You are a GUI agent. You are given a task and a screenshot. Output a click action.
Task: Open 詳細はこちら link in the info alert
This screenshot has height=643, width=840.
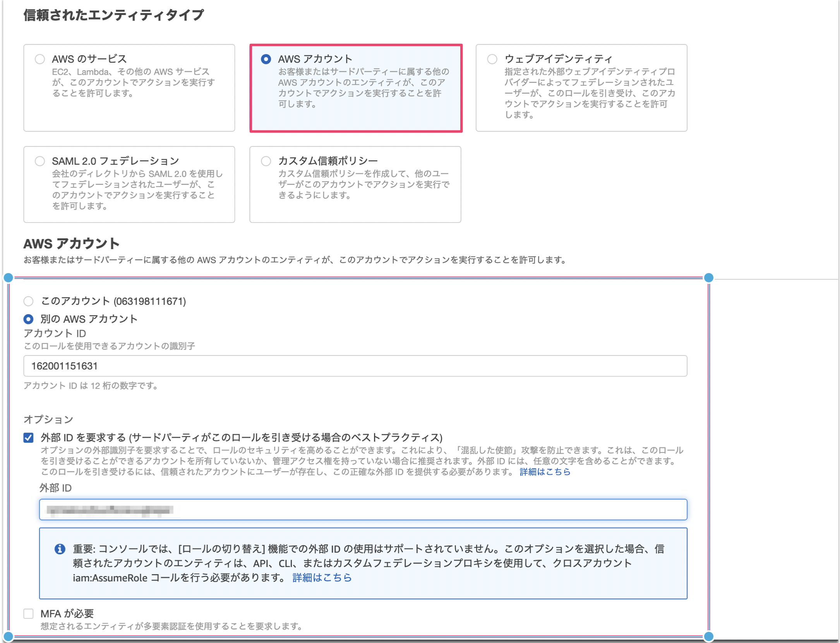(x=322, y=578)
